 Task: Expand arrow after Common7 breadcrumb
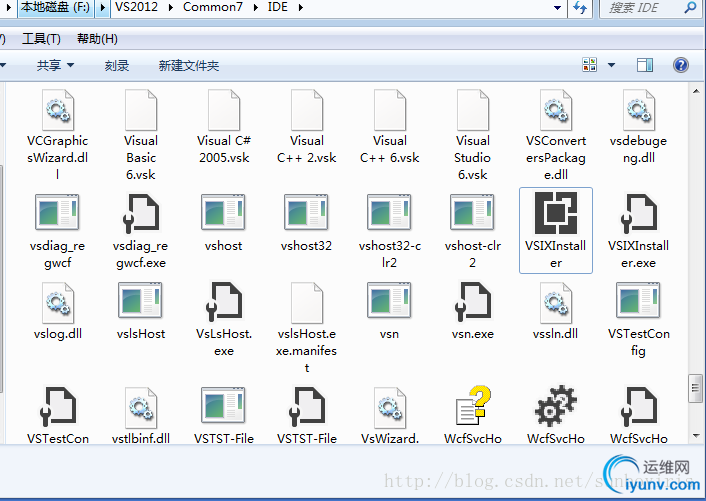tap(255, 8)
